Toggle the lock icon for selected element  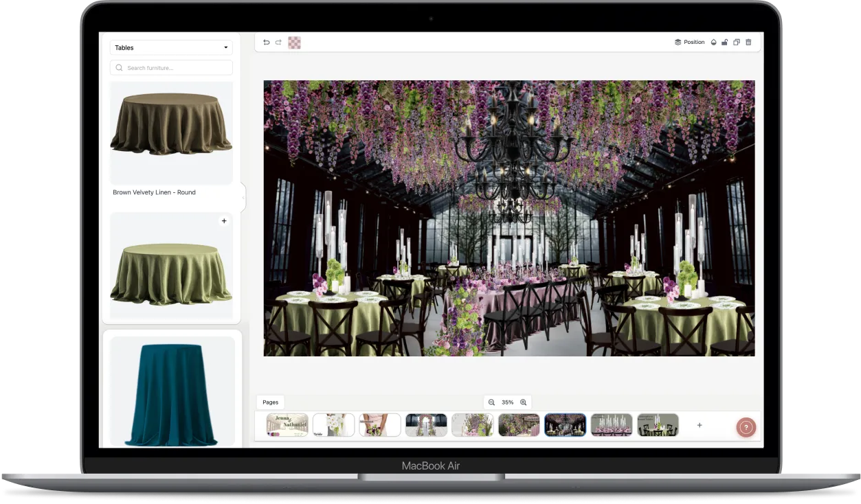pos(724,43)
